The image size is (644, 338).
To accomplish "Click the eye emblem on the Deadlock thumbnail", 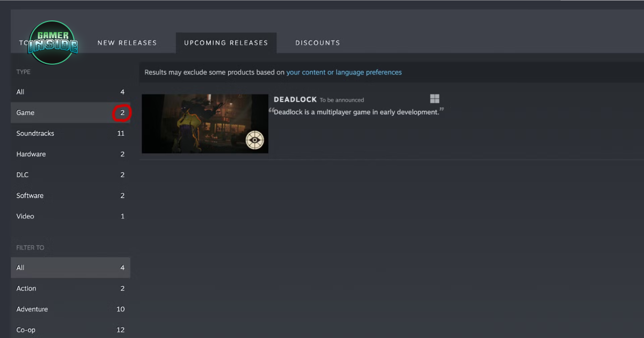I will click(x=254, y=140).
